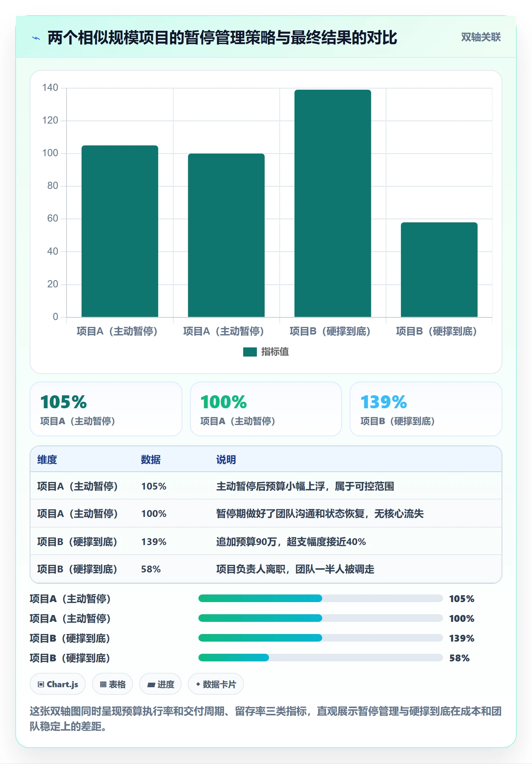Click the progress bar labeled 105%

click(x=321, y=599)
